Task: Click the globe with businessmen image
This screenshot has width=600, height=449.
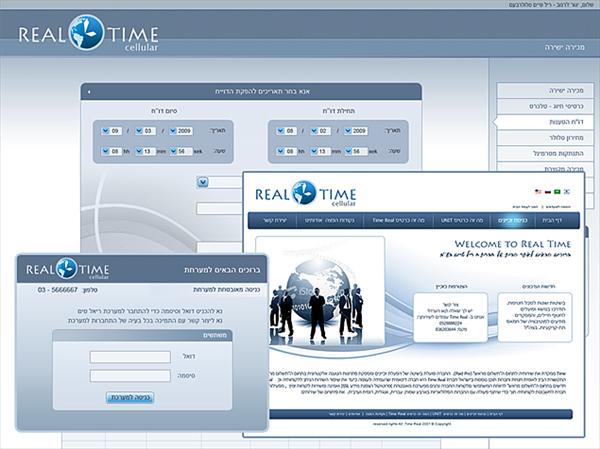Action: point(320,291)
